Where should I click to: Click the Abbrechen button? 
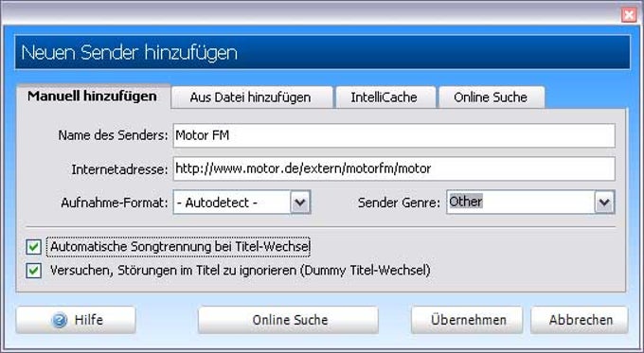pyautogui.click(x=580, y=320)
